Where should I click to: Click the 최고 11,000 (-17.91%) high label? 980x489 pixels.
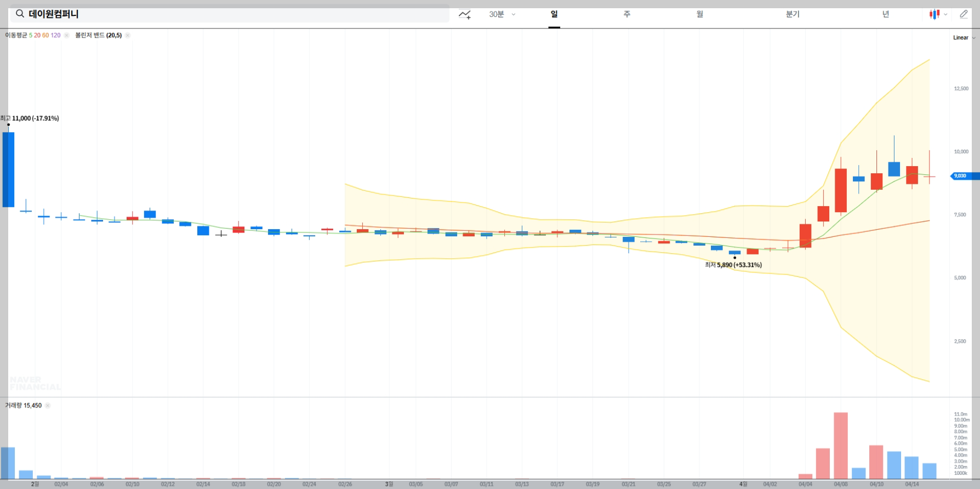click(x=30, y=118)
